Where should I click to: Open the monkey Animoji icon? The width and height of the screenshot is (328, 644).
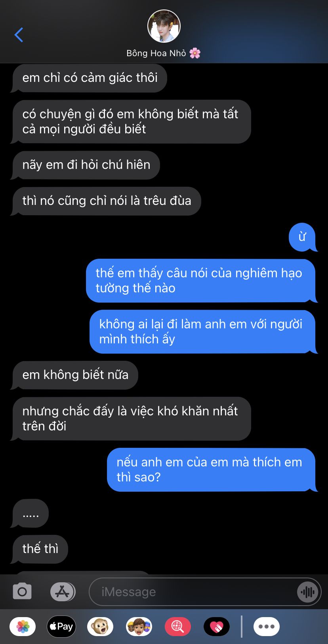tap(100, 627)
